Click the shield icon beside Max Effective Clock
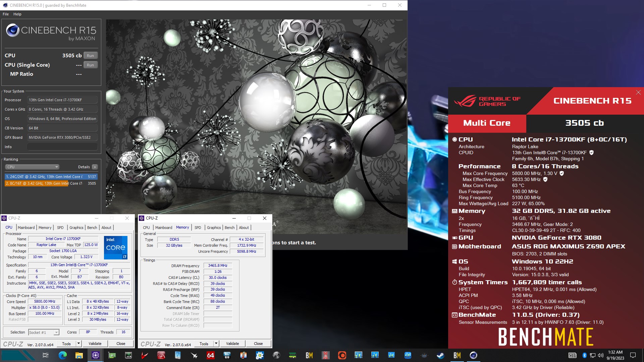This screenshot has width=644, height=362. coord(545,179)
